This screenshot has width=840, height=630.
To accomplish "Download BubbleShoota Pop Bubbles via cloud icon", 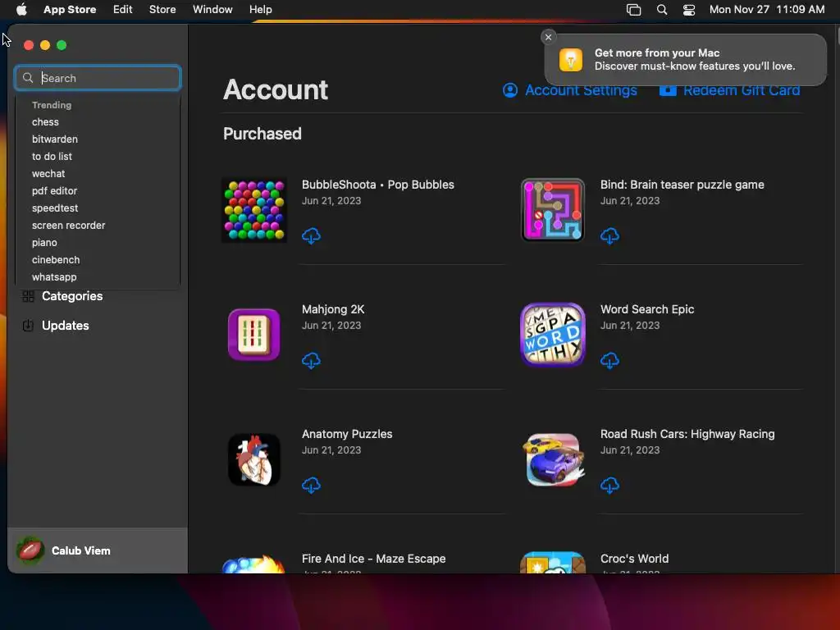I will [x=311, y=235].
